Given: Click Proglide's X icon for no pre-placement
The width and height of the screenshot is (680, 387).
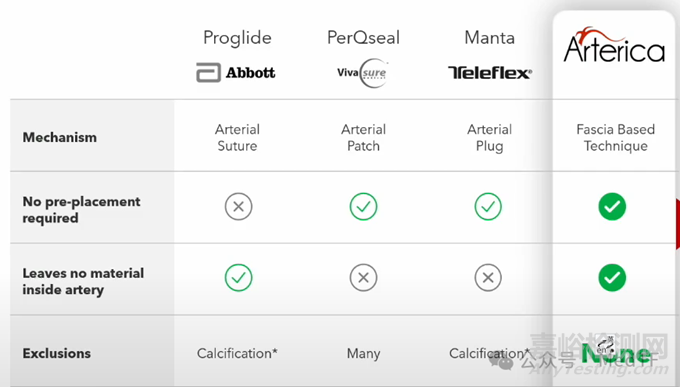Looking at the screenshot, I should [239, 207].
